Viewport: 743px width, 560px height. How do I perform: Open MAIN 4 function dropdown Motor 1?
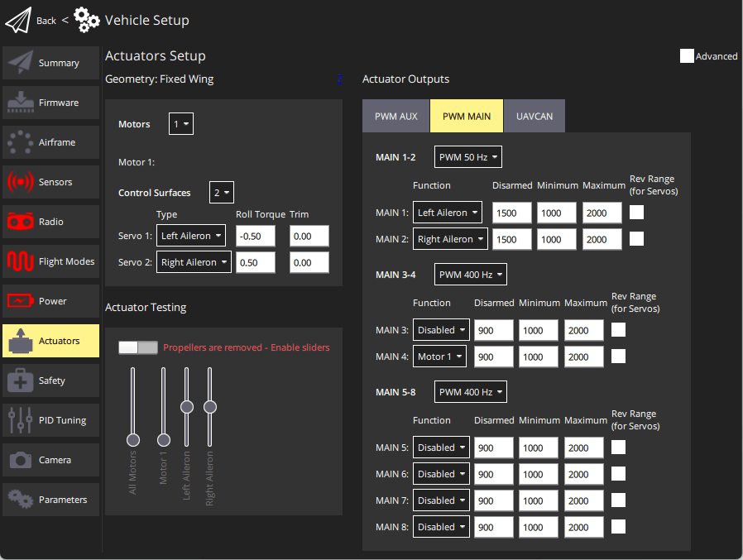pos(439,357)
